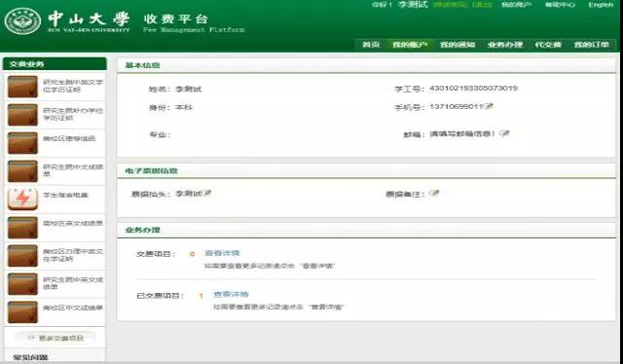The height and width of the screenshot is (364, 623).
Task: Click the 电子票据信息 section title
Action: (151, 170)
